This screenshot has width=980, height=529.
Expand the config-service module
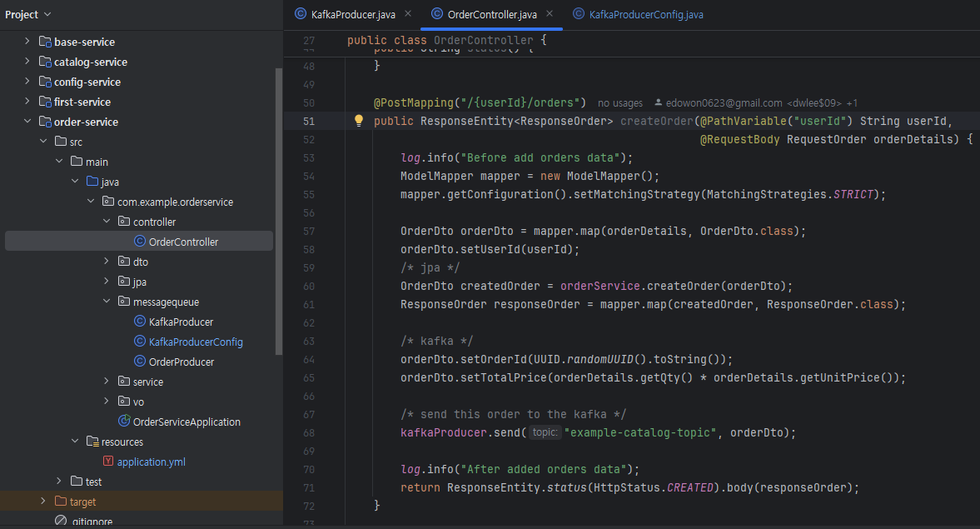click(x=27, y=82)
